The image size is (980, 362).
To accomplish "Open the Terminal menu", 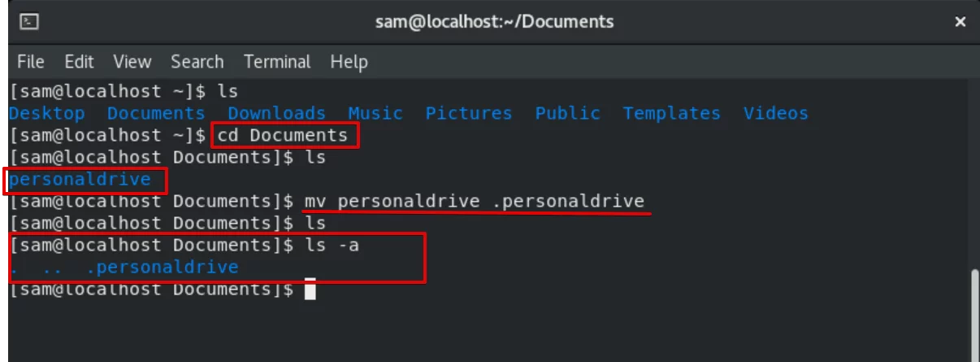I will coord(277,62).
